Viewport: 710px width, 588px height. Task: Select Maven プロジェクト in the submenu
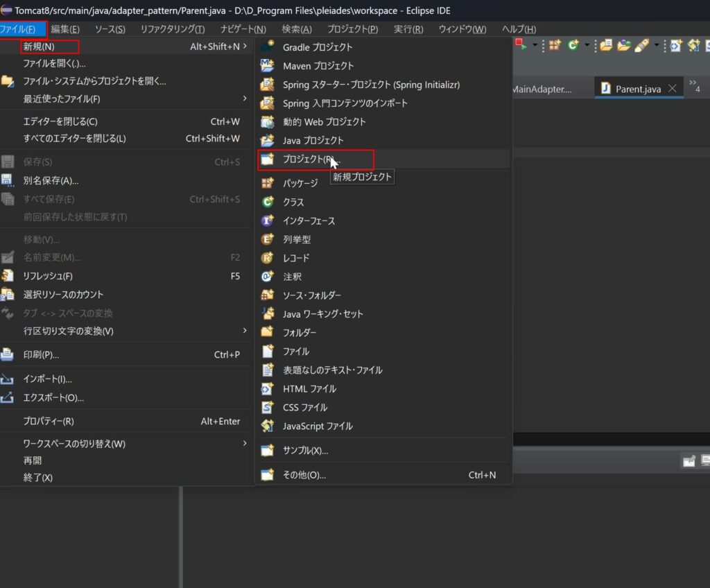318,66
